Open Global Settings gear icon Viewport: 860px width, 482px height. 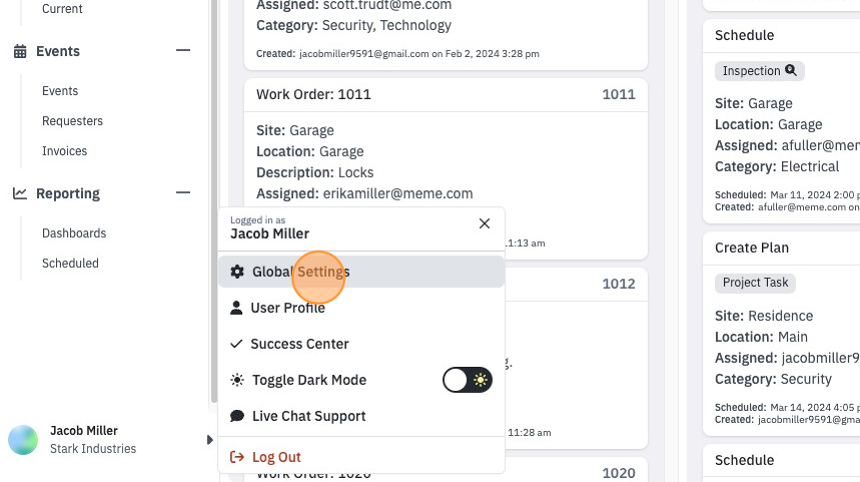click(237, 271)
